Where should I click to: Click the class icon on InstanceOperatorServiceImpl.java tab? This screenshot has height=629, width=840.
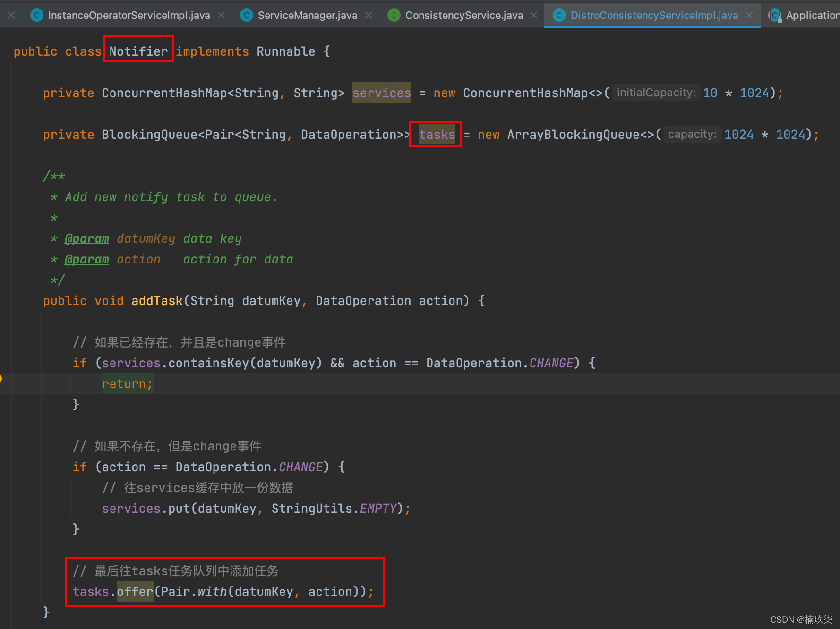[36, 16]
